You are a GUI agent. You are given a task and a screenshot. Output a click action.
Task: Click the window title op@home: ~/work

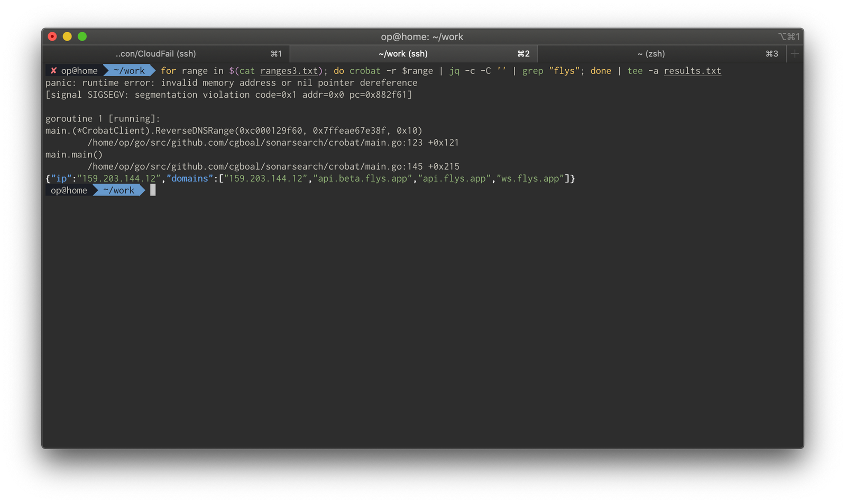pyautogui.click(x=422, y=36)
